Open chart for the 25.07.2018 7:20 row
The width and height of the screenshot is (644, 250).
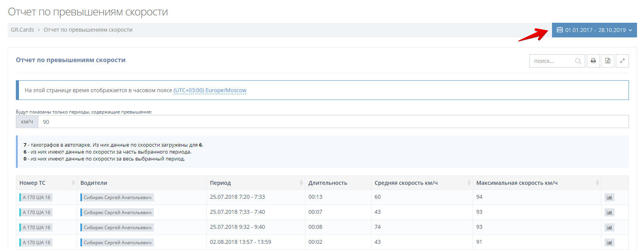point(609,198)
